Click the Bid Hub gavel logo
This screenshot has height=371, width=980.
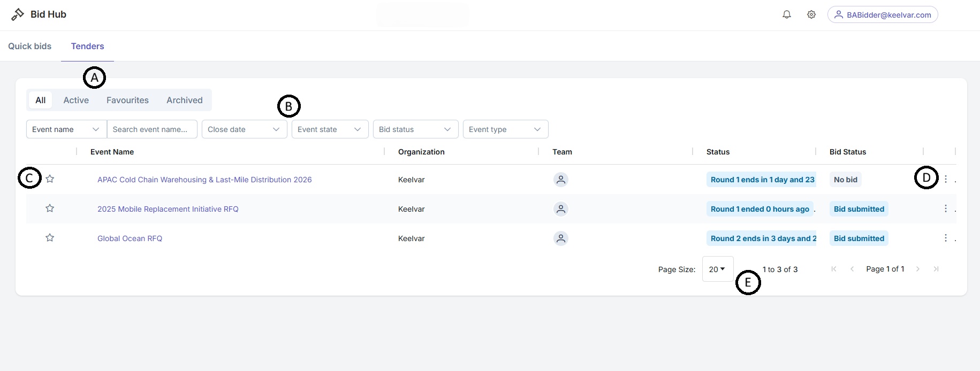coord(18,14)
